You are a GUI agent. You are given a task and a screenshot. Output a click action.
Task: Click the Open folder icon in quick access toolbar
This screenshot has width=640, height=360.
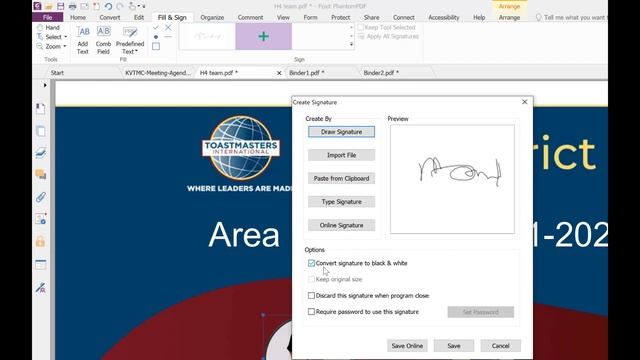(x=49, y=6)
